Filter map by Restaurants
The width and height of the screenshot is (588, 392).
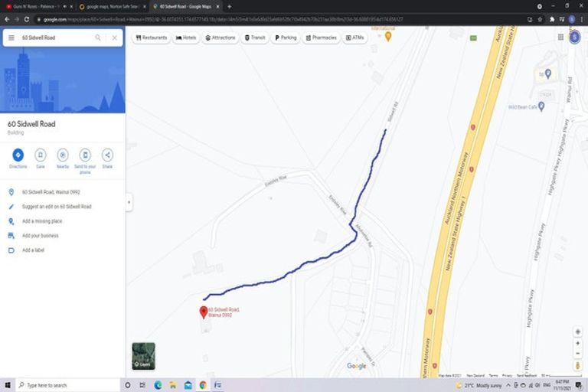[x=152, y=38]
